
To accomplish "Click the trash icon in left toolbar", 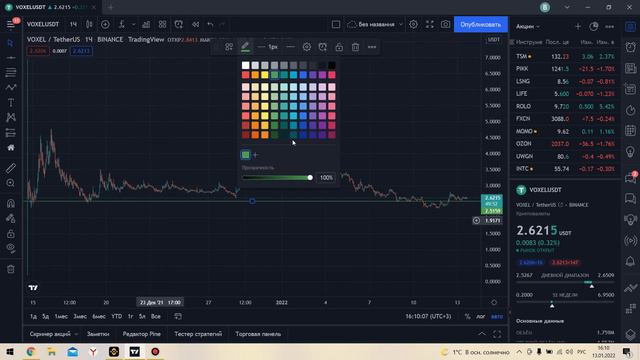I will click(x=11, y=269).
